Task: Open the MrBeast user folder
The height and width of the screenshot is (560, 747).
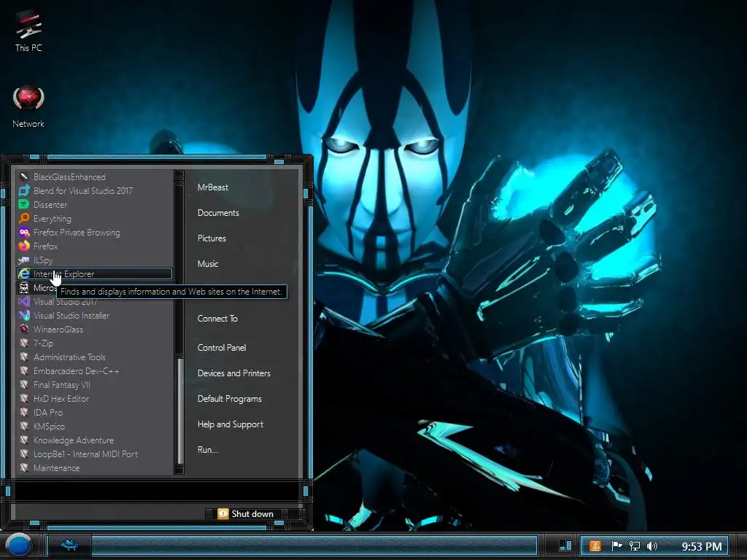Action: click(213, 187)
